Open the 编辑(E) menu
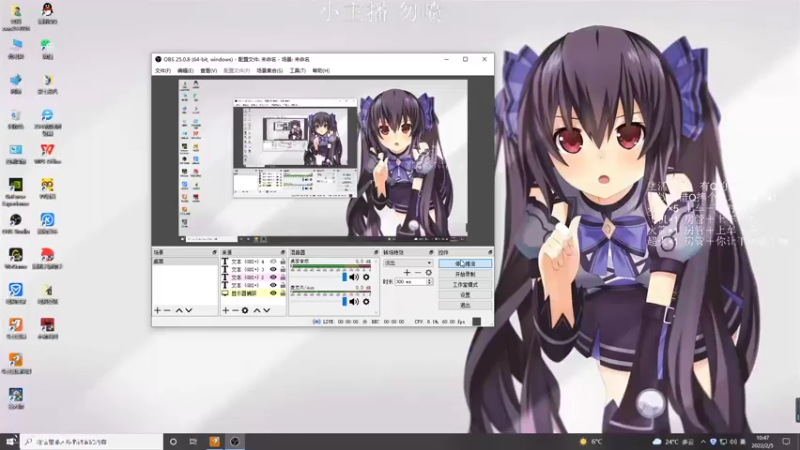Viewport: 800px width, 450px height. click(x=185, y=70)
